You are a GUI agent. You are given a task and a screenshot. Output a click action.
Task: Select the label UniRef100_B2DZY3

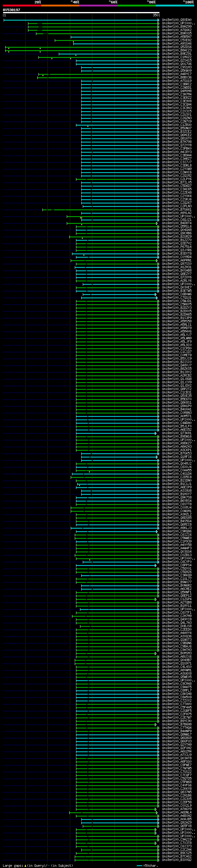[x=177, y=308]
